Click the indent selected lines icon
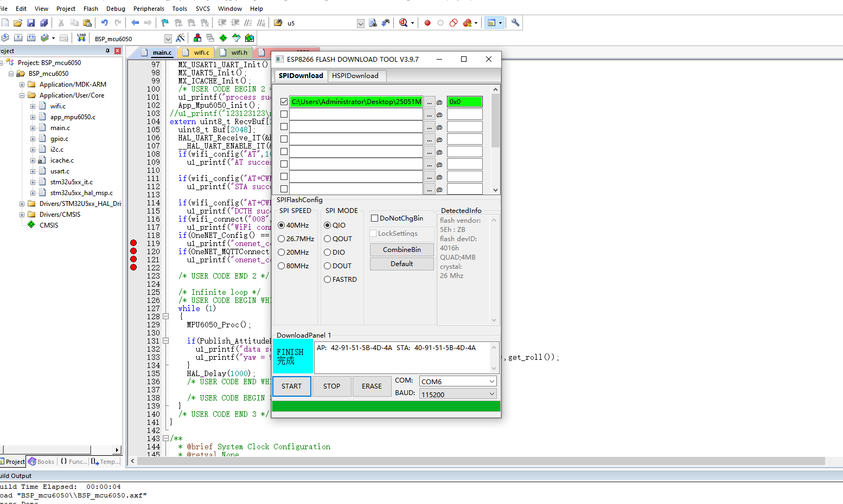Screen dimensions: 843x504 click(x=222, y=23)
